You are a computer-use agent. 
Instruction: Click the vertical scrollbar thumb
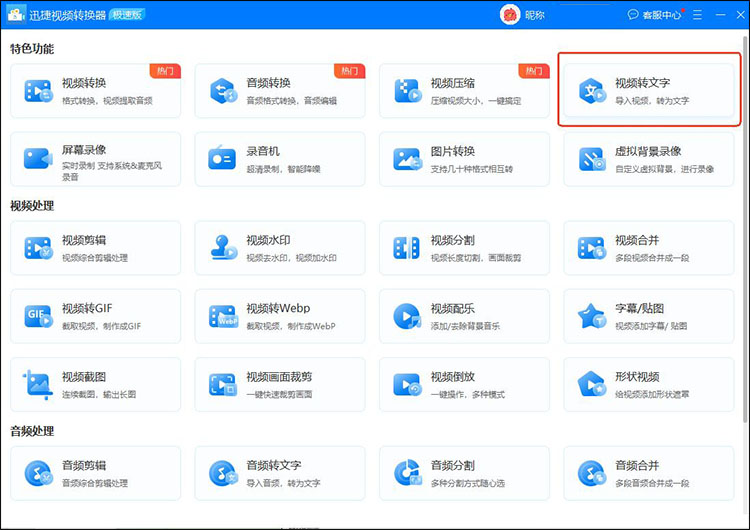coord(746,230)
